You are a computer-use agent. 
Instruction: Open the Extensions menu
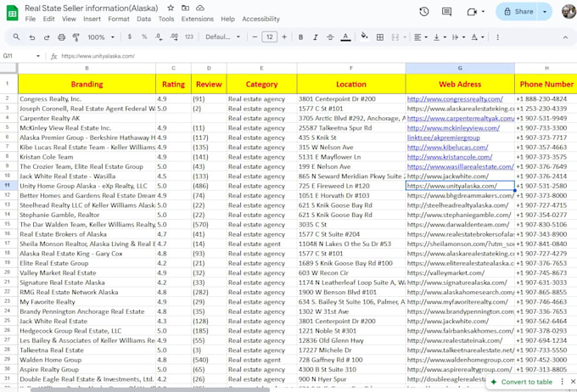pos(197,19)
